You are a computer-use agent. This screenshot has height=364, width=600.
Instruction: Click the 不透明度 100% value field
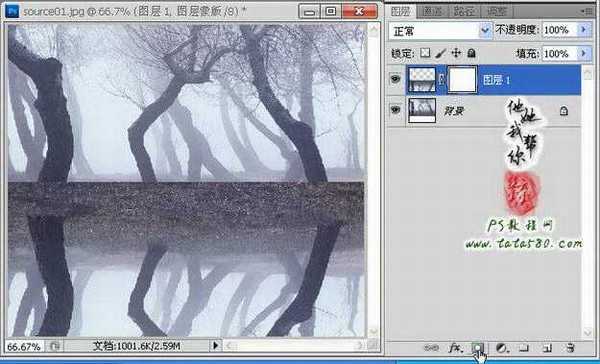[560, 30]
